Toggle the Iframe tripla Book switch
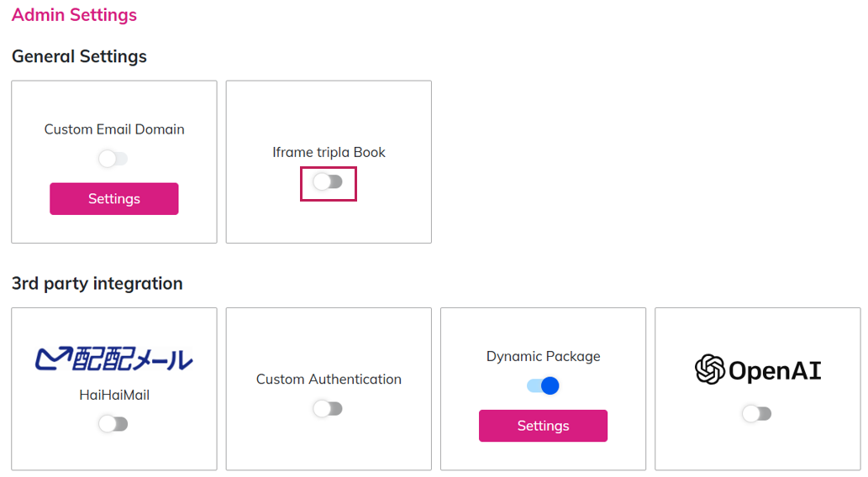868x477 pixels. click(x=328, y=182)
